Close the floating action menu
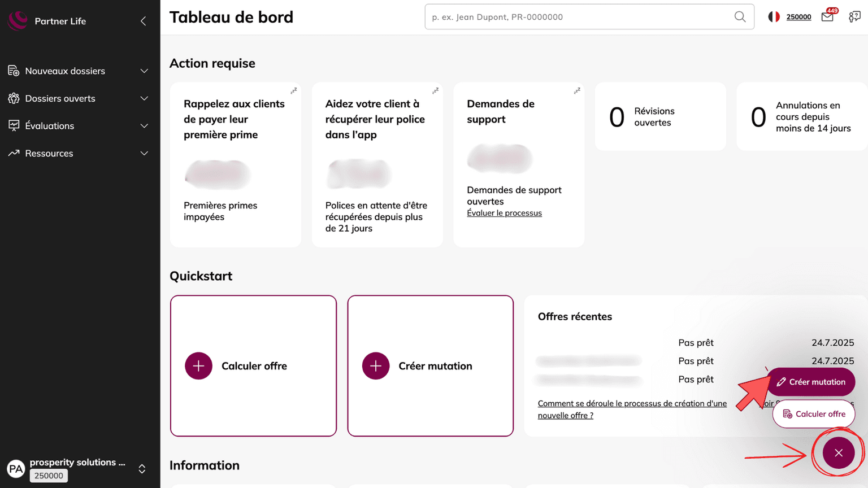The image size is (868, 488). click(x=839, y=452)
